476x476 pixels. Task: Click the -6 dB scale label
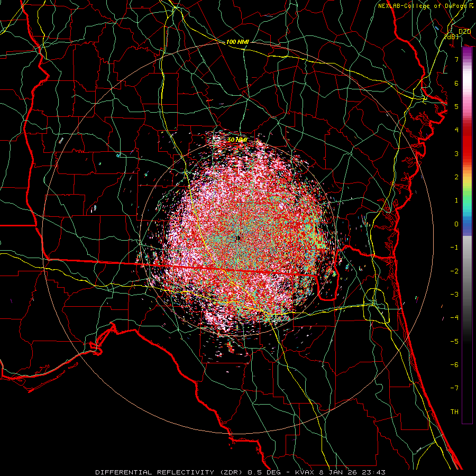click(x=454, y=364)
